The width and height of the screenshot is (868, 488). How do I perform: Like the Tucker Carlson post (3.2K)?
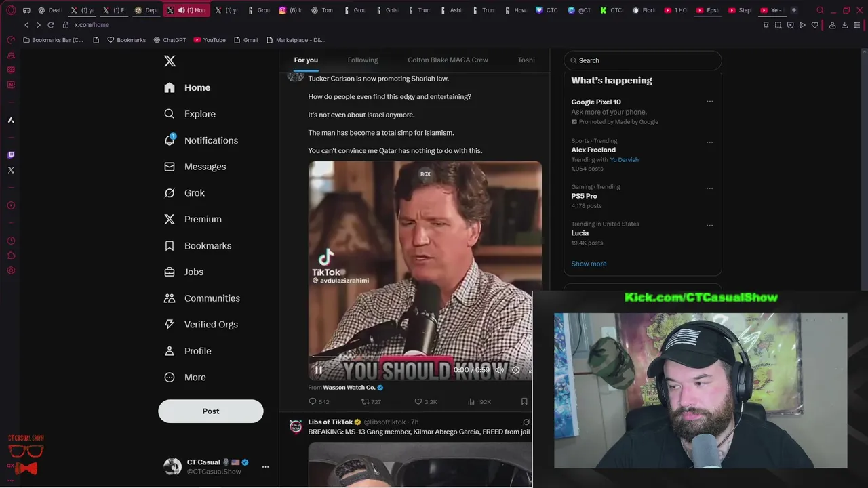[426, 402]
